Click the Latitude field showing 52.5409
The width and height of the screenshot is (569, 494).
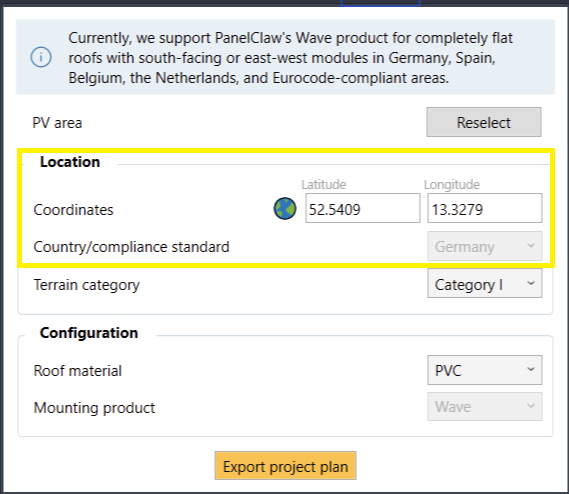pyautogui.click(x=363, y=208)
